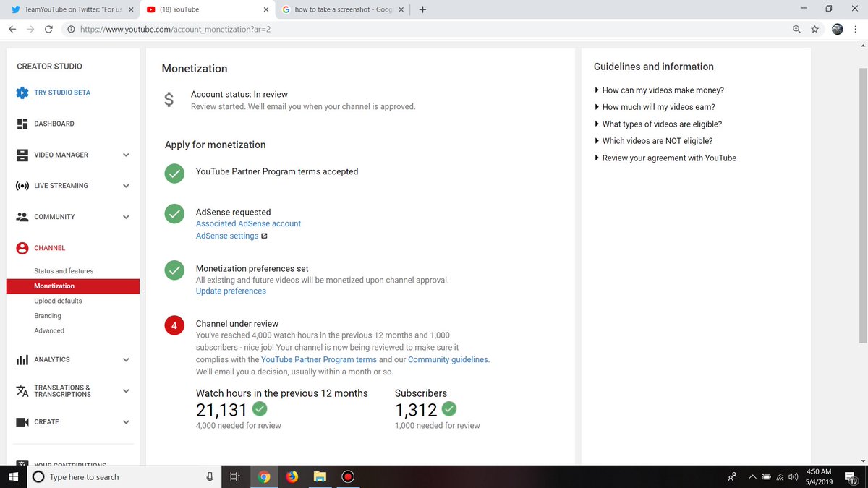The image size is (868, 488).
Task: Open the notification center icon
Action: [x=851, y=477]
